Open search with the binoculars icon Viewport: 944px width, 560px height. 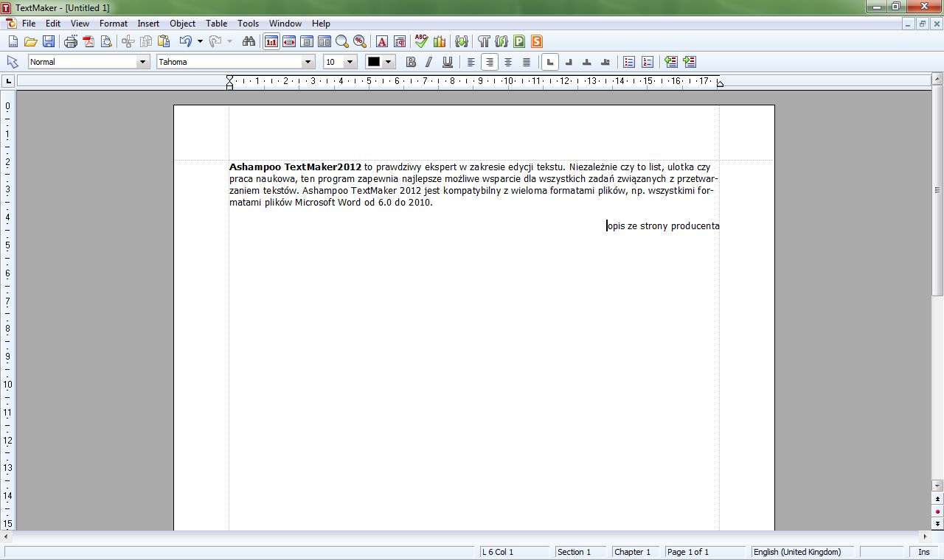click(x=249, y=42)
